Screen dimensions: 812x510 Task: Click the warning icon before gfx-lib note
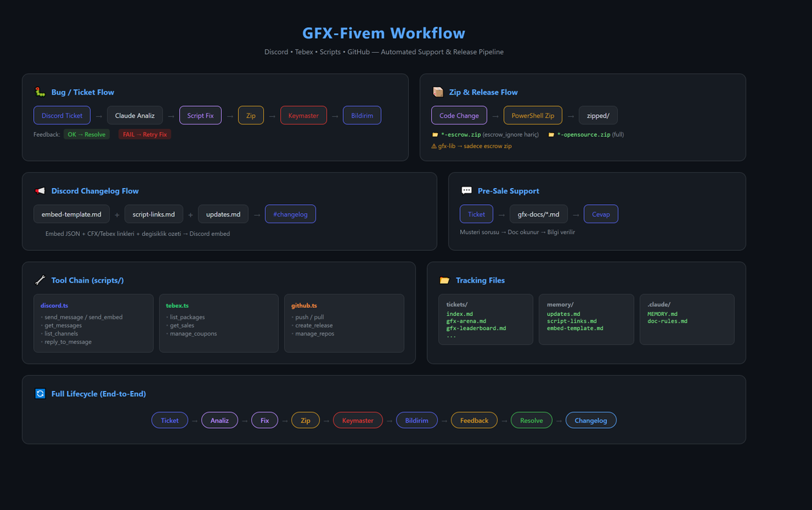[434, 146]
